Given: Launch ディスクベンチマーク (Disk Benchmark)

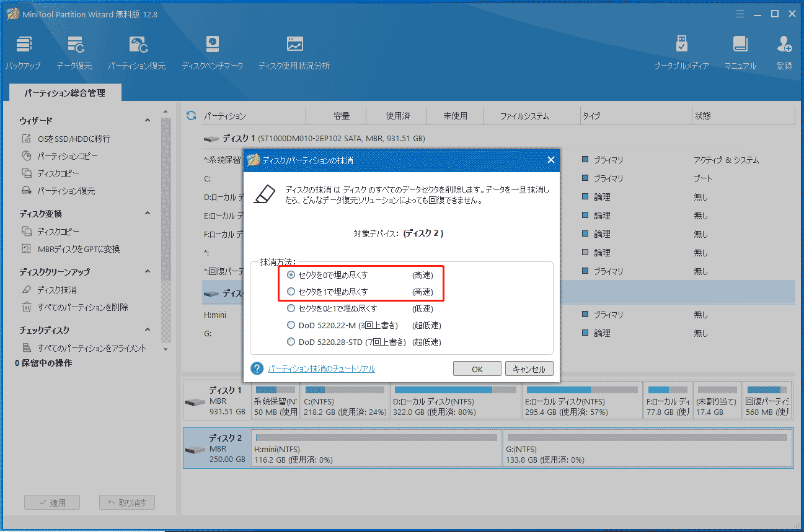Looking at the screenshot, I should pos(212,52).
